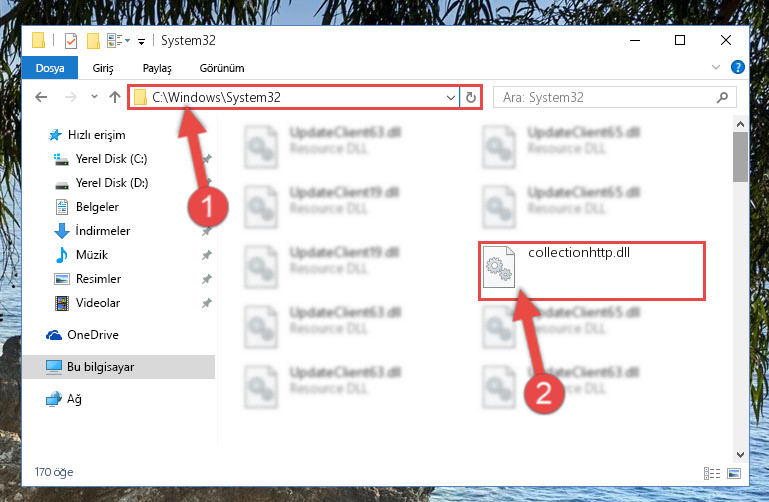Select the collectionhttp.dll file

pyautogui.click(x=592, y=271)
